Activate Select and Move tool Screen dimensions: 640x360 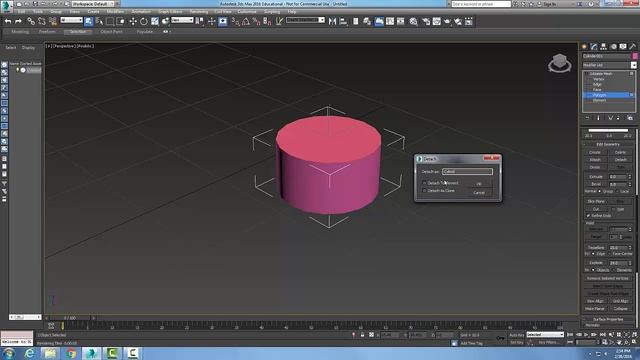tap(133, 21)
